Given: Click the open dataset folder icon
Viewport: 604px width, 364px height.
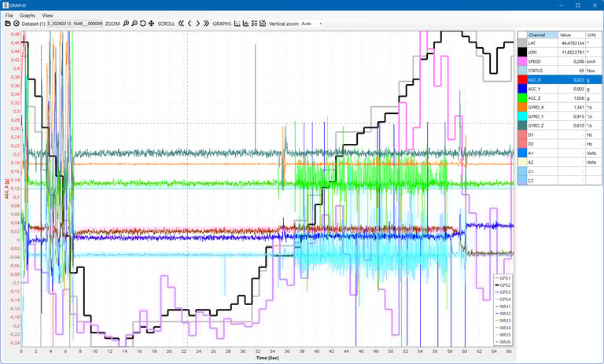Looking at the screenshot, I should [6, 24].
